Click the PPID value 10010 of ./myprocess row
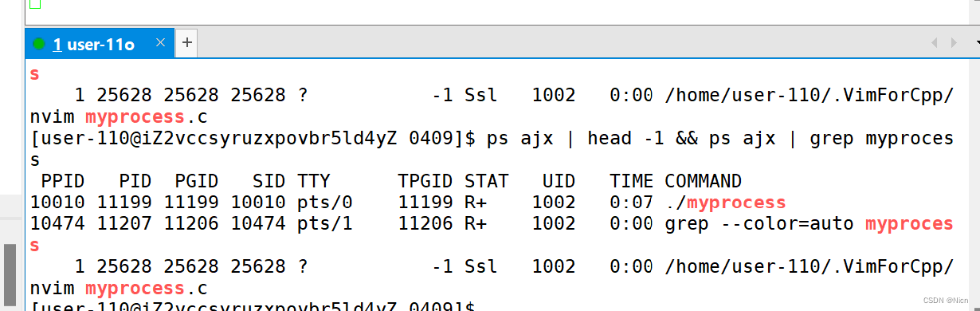The width and height of the screenshot is (980, 311). pyautogui.click(x=57, y=203)
